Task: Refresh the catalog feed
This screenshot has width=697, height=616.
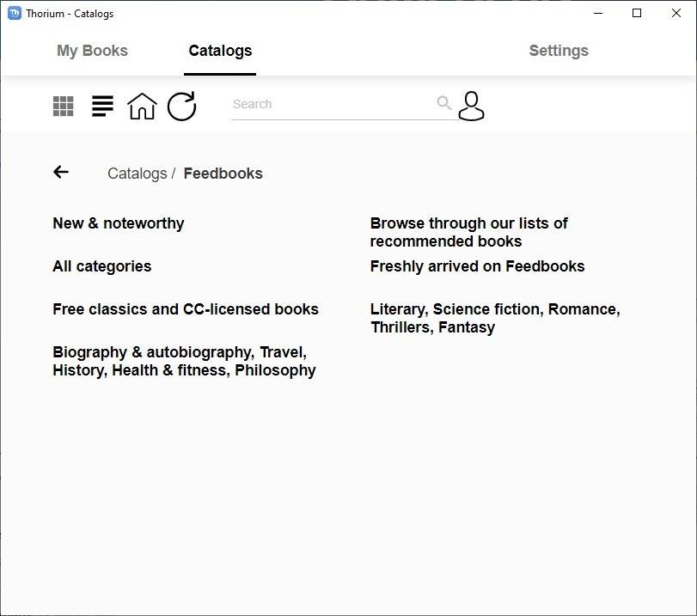Action: coord(182,107)
